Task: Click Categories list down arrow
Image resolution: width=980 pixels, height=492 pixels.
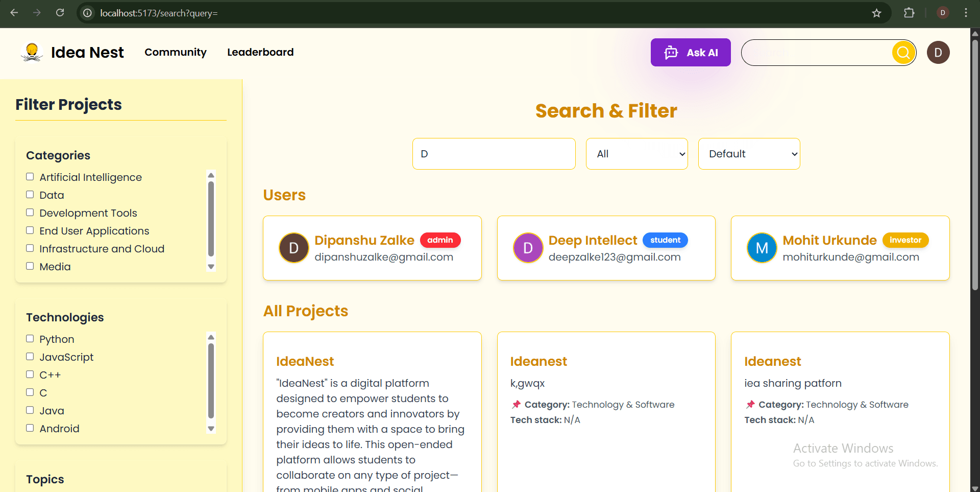Action: coord(211,267)
